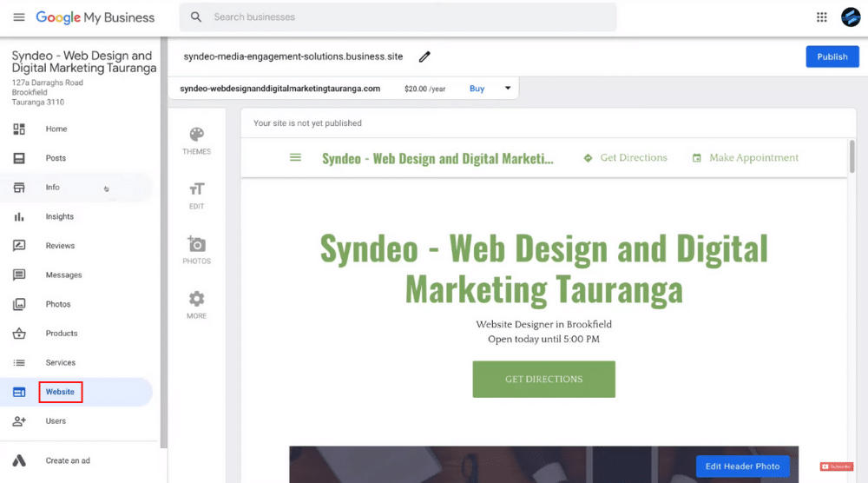
Task: Click the Services list icon
Action: 19,363
